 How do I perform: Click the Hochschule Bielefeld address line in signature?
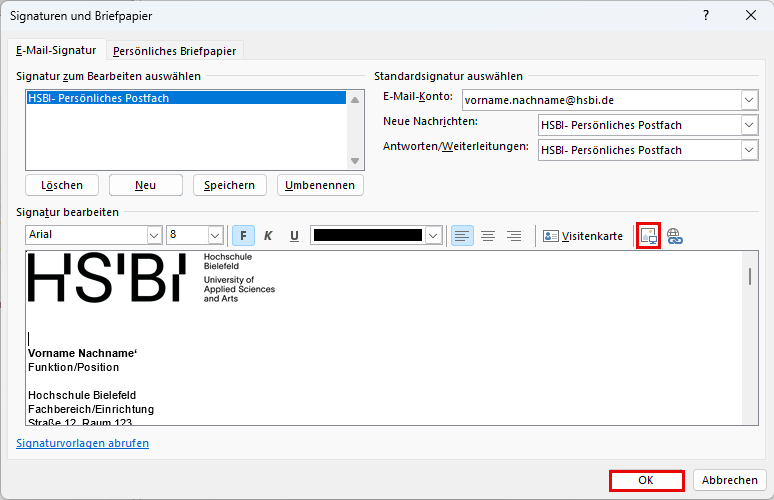point(82,395)
